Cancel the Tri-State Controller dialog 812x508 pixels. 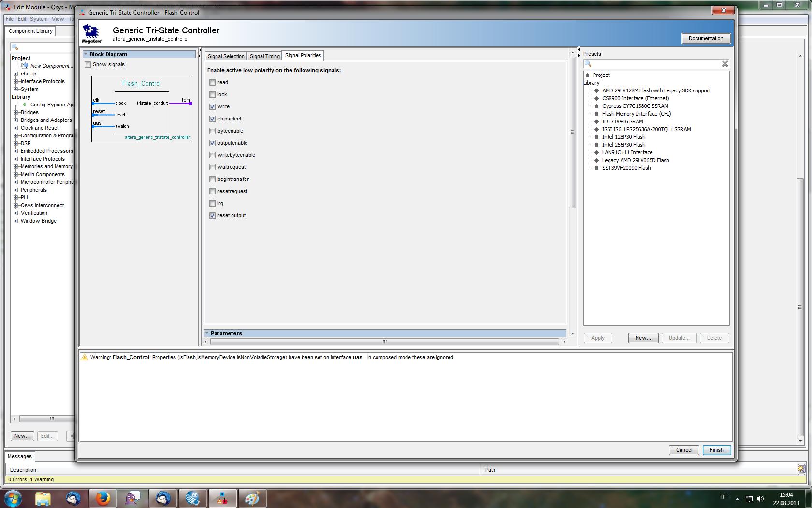click(684, 450)
